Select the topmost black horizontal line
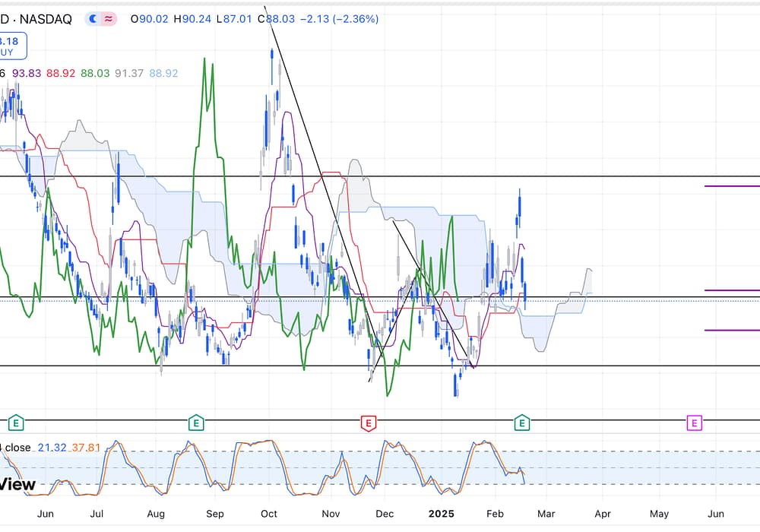Screen dimensions: 760x532 [456, 176]
